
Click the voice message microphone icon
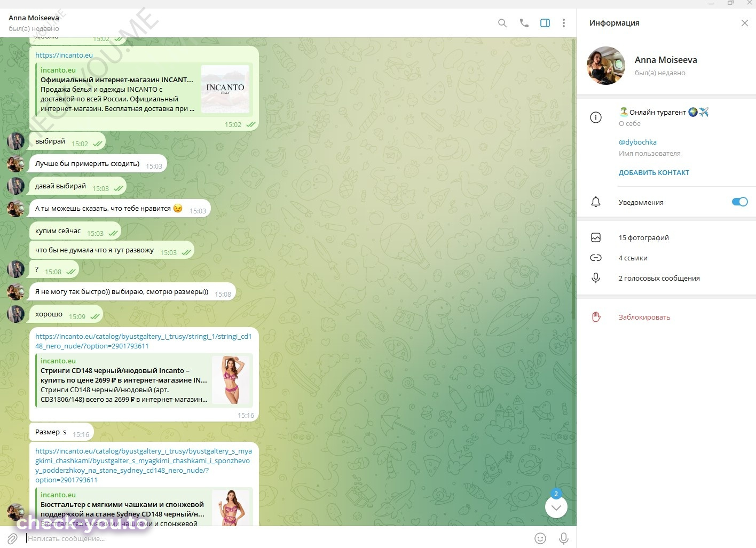[x=563, y=538]
